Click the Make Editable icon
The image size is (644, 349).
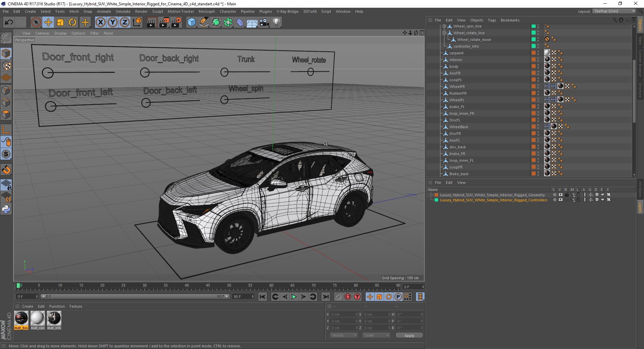(6, 38)
